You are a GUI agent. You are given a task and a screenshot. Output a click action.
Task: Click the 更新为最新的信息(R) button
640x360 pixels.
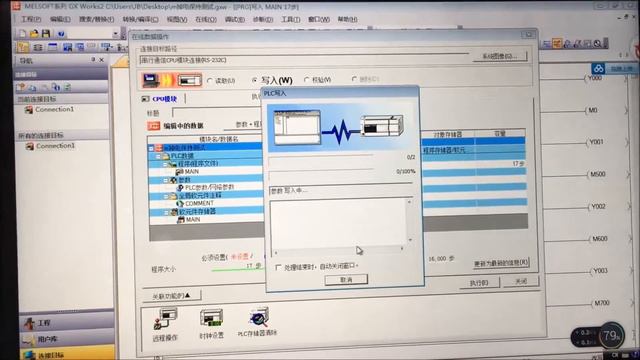tap(501, 263)
